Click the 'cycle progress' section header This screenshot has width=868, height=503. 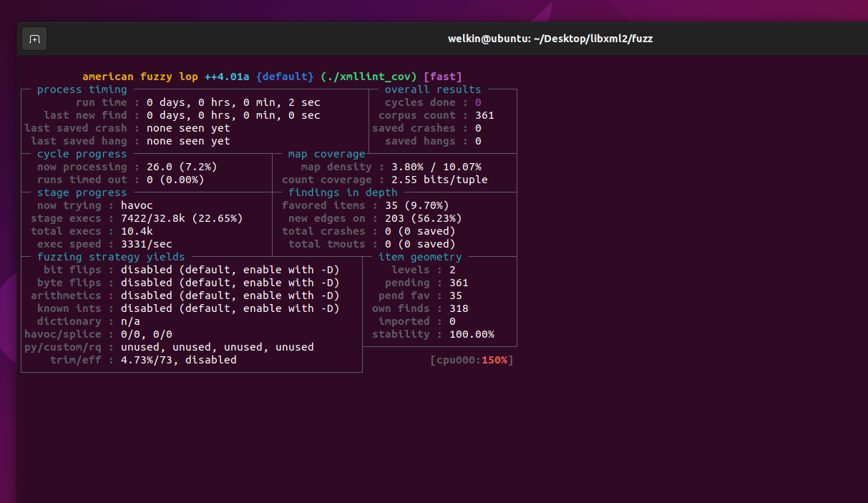(x=82, y=154)
